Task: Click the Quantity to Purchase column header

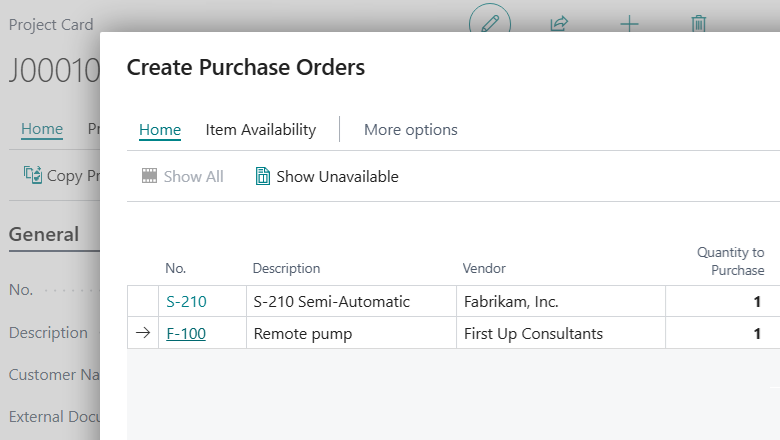Action: click(730, 261)
